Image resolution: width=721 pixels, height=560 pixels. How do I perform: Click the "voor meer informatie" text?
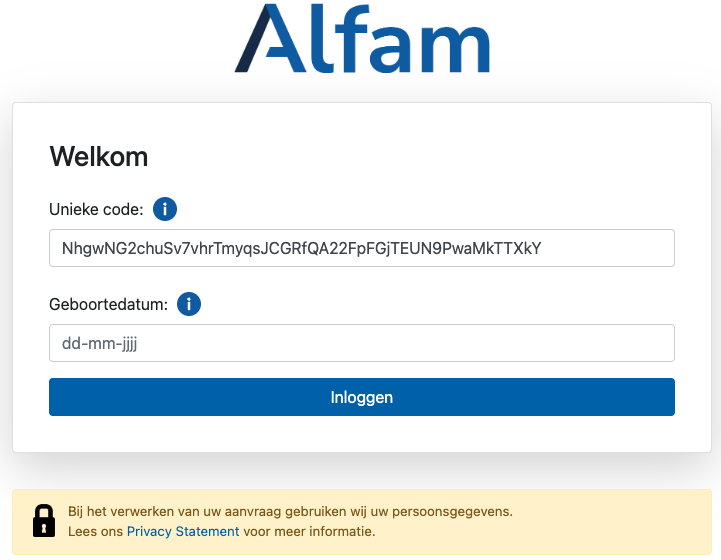tap(309, 531)
